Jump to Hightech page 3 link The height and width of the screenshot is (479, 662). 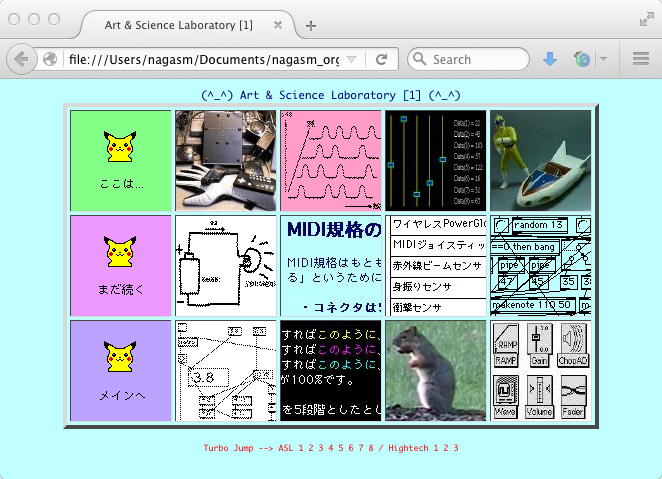[456, 448]
